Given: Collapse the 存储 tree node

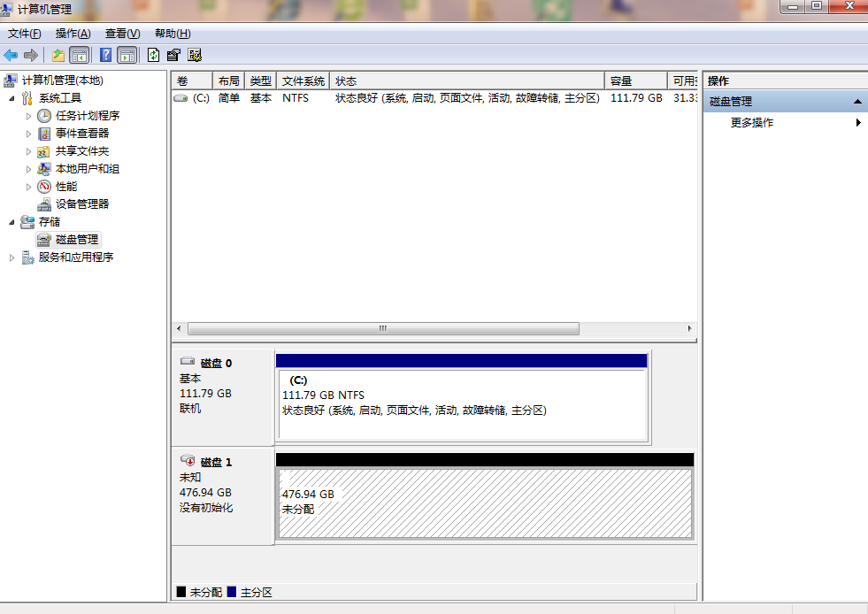Looking at the screenshot, I should pos(12,222).
